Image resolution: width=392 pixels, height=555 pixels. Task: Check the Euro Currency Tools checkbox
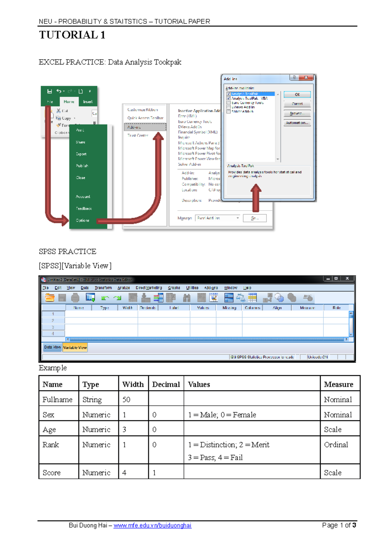229,103
